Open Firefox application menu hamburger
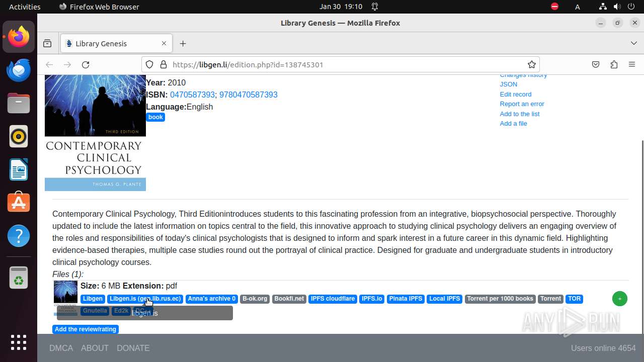 coord(632,64)
